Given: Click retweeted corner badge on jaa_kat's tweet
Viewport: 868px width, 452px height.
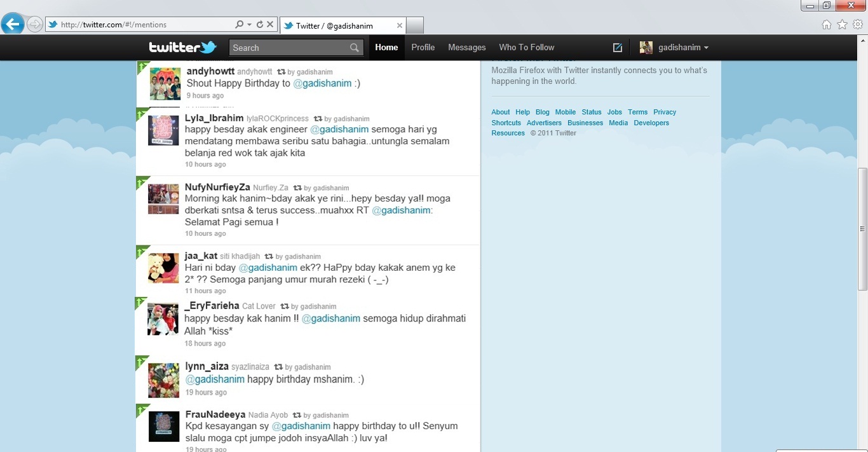Looking at the screenshot, I should click(x=141, y=252).
